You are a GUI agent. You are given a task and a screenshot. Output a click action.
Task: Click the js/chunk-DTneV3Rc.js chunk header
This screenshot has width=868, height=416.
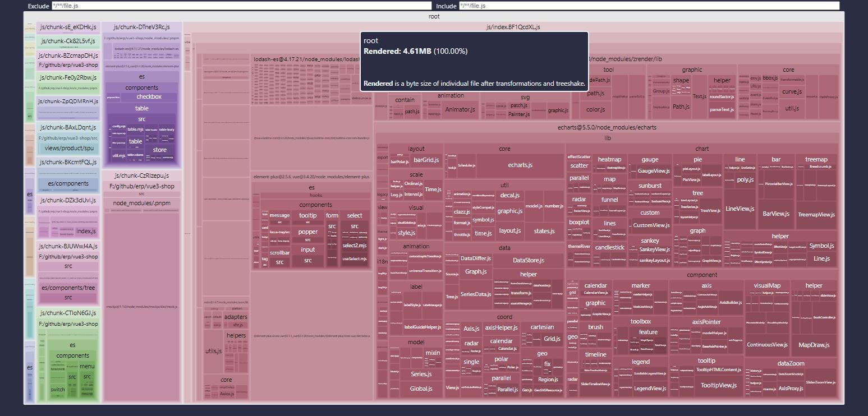coord(141,27)
